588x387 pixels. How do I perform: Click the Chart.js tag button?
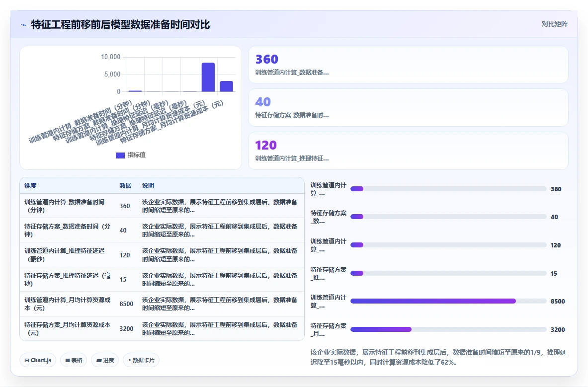coord(38,360)
